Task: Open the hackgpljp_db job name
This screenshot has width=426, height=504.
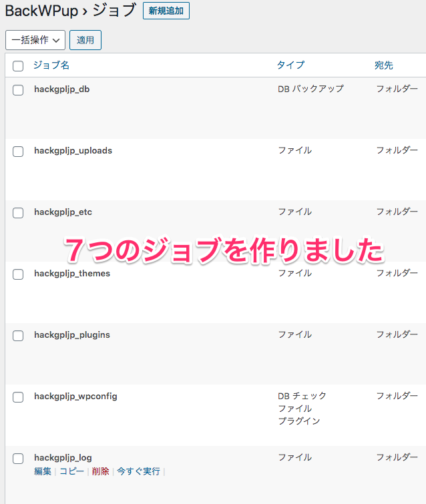Action: 61,89
